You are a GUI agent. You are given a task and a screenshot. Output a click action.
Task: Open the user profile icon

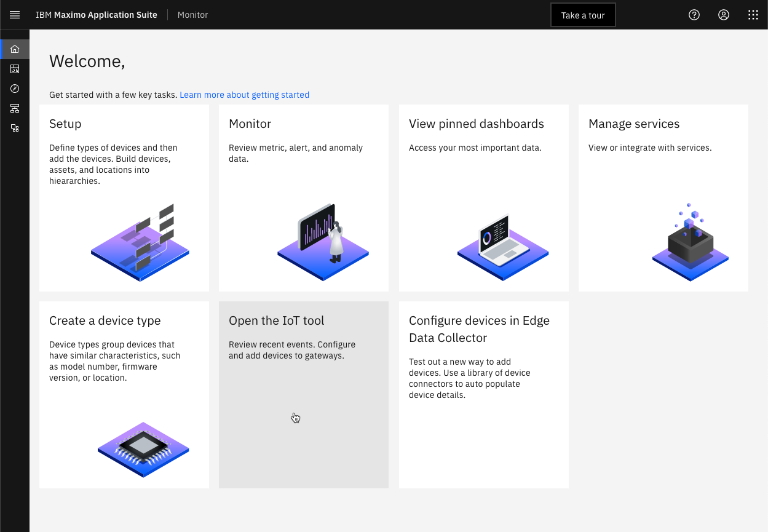724,15
